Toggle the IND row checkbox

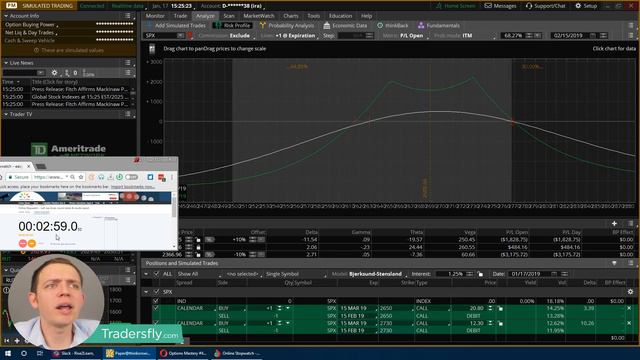click(156, 301)
